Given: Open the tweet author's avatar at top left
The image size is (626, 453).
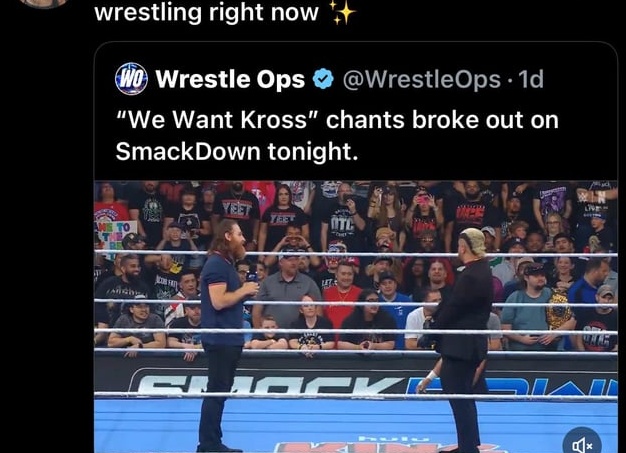Looking at the screenshot, I should coord(44,3).
